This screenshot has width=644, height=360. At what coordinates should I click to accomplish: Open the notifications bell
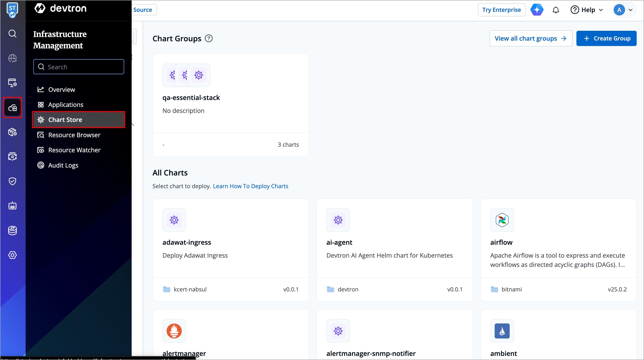pyautogui.click(x=556, y=10)
